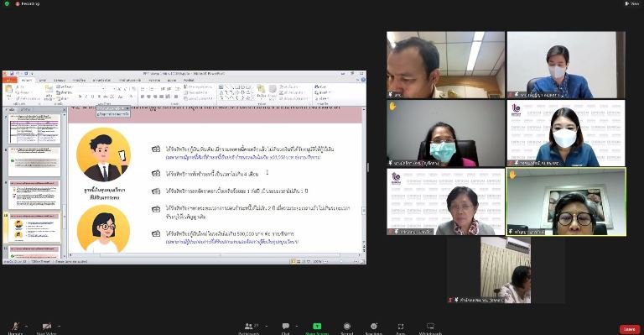Toggle Italic formatting in ribbon
644x335 pixels.
86,97
